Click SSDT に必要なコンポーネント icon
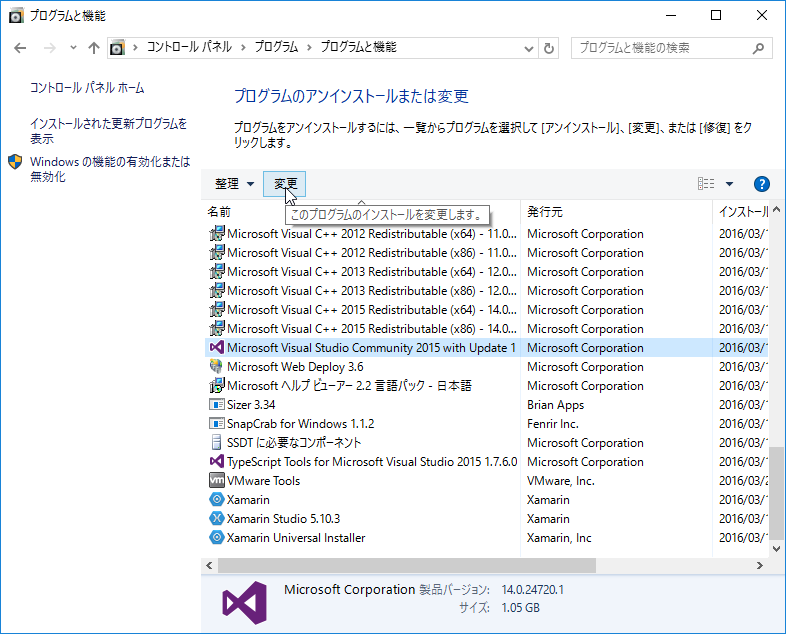 coord(217,442)
